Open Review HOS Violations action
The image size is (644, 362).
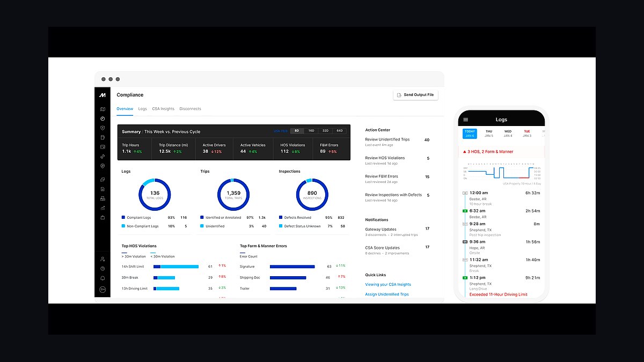397,160
